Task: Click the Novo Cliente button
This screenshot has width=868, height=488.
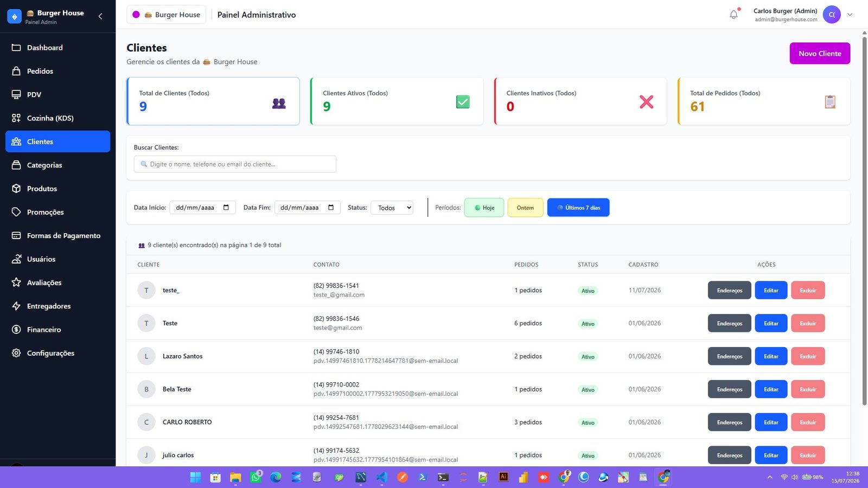Action: pos(820,53)
